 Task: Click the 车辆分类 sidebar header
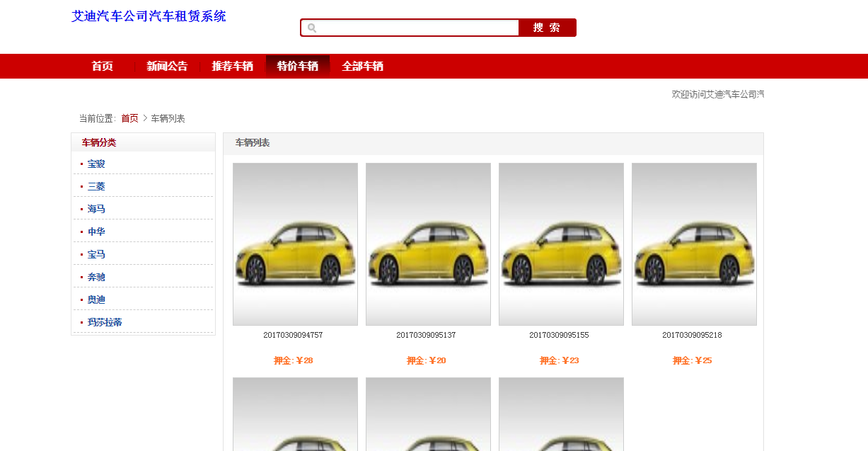pyautogui.click(x=99, y=142)
